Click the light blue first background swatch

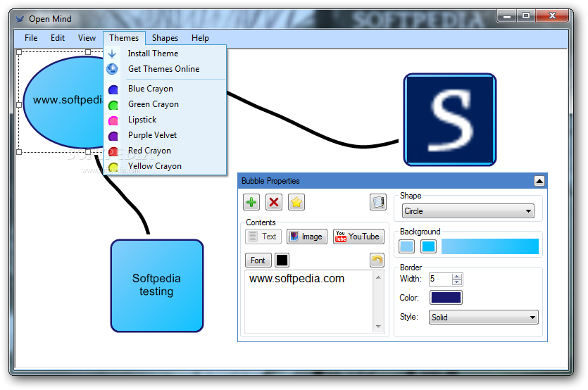406,246
